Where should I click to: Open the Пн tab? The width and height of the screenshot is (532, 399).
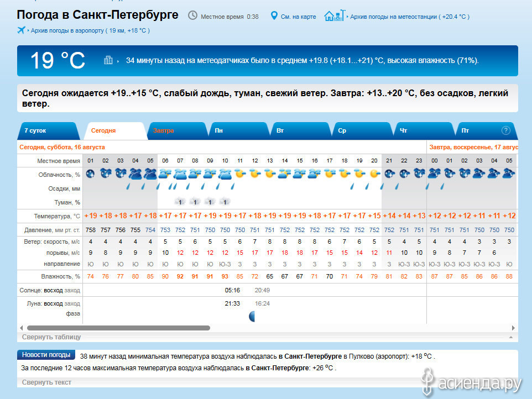click(x=238, y=131)
